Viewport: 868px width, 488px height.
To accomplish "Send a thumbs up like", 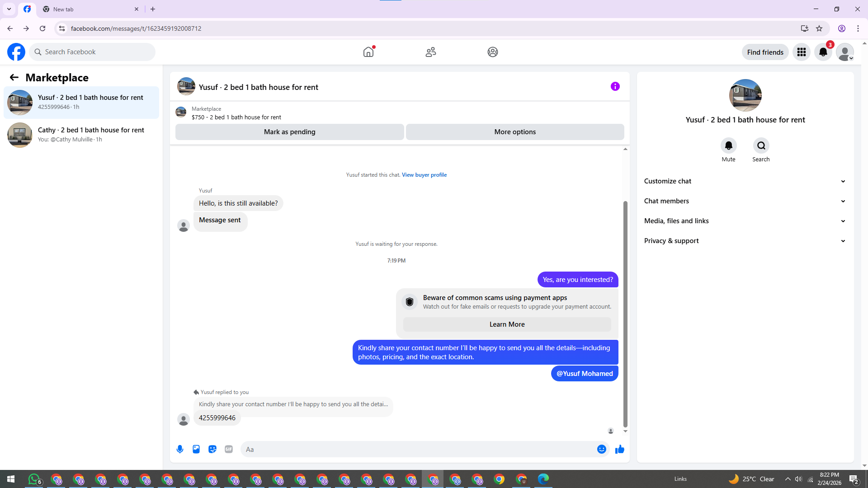I will point(620,449).
